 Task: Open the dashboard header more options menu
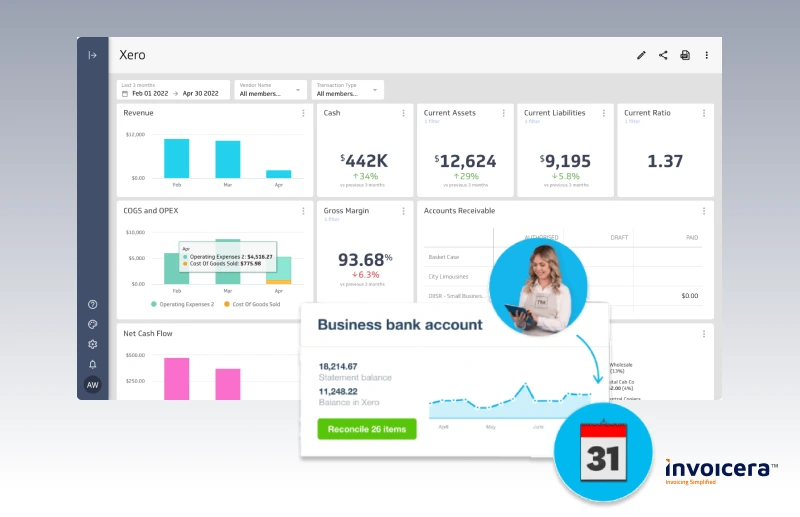pos(707,55)
